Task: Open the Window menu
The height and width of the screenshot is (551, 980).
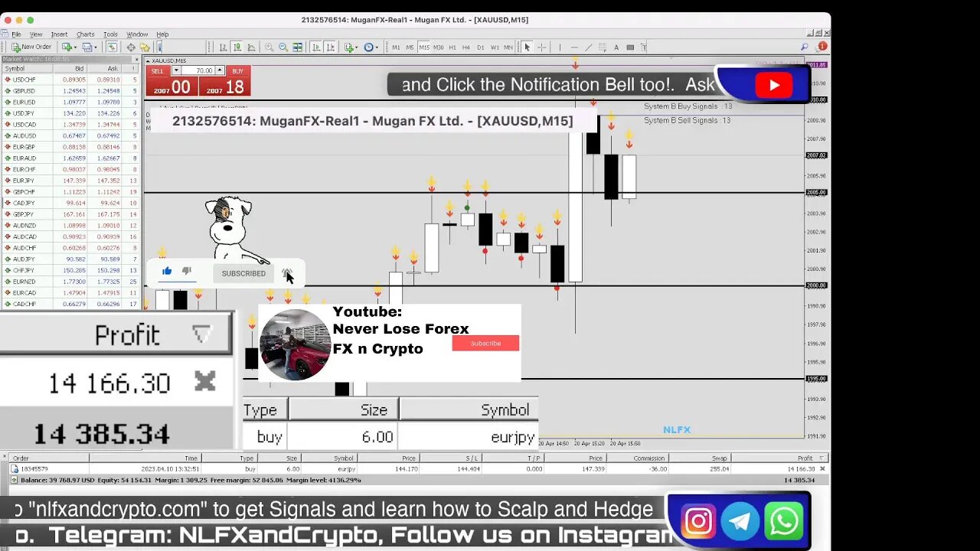Action: coord(137,34)
